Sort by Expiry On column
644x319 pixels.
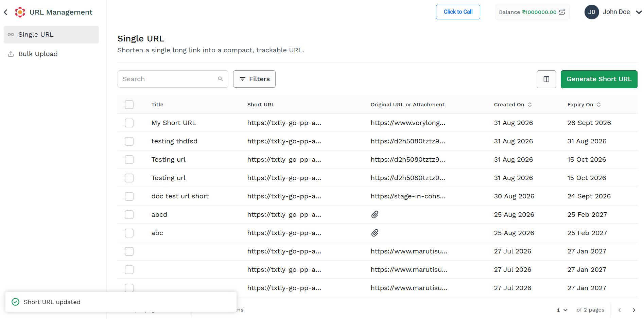[x=598, y=105]
